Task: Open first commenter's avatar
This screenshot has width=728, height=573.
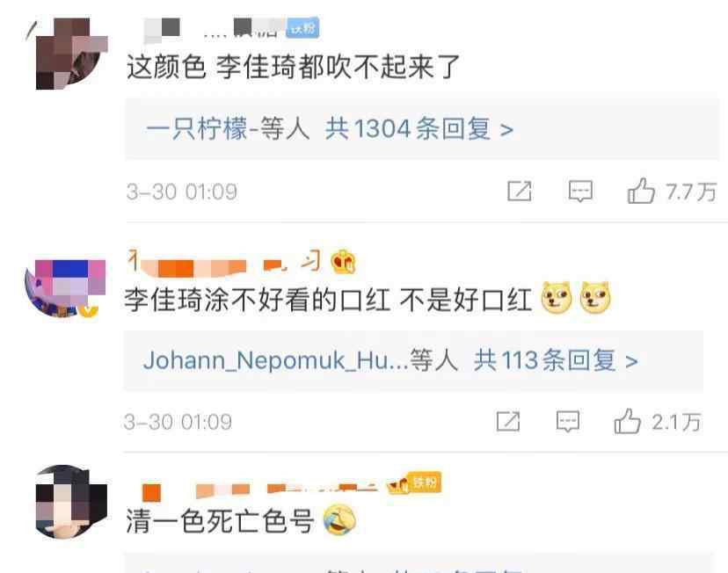Action: tap(69, 54)
